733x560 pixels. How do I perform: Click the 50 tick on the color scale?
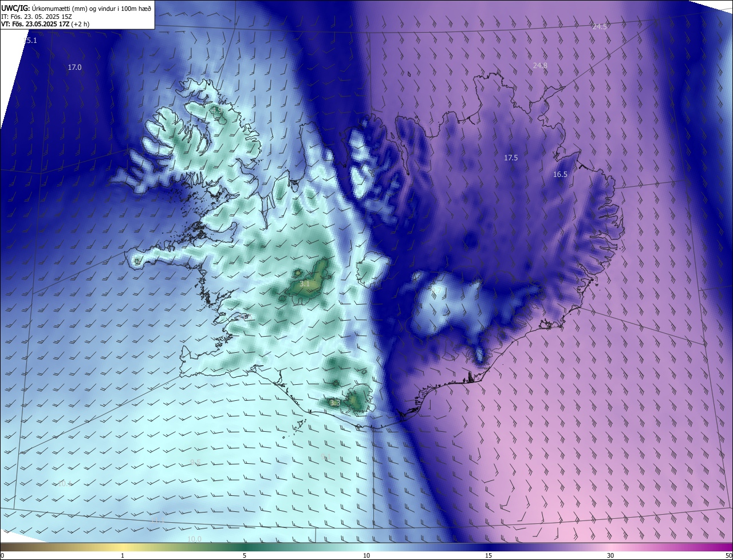pos(728,556)
